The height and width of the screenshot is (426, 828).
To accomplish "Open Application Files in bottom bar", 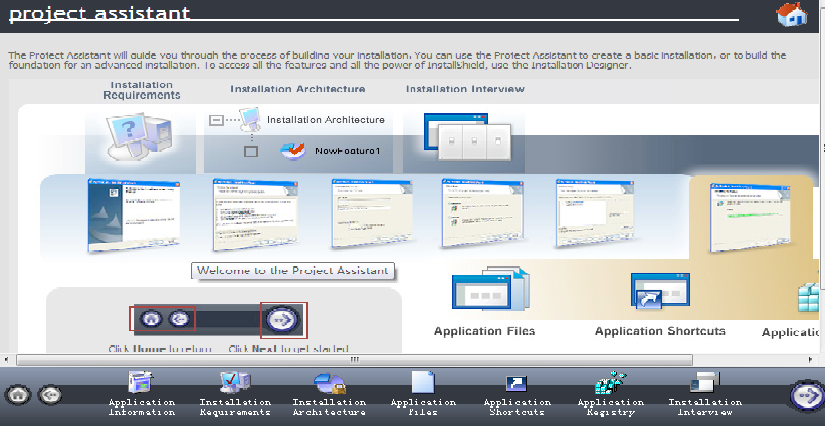I will (422, 393).
